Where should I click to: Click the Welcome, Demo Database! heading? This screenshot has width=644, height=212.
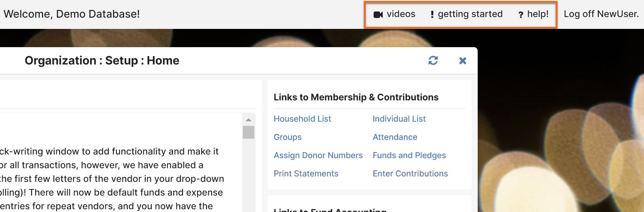point(72,14)
